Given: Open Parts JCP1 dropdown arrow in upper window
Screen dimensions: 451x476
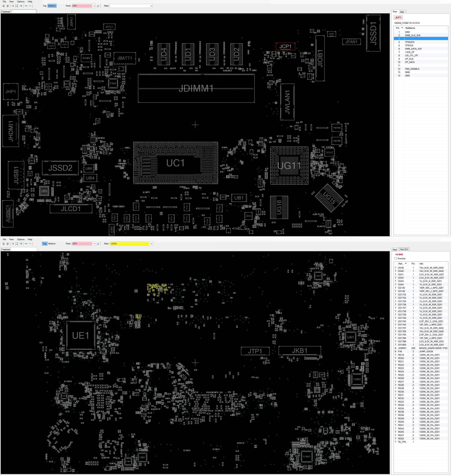Looking at the screenshot, I should [x=94, y=6].
